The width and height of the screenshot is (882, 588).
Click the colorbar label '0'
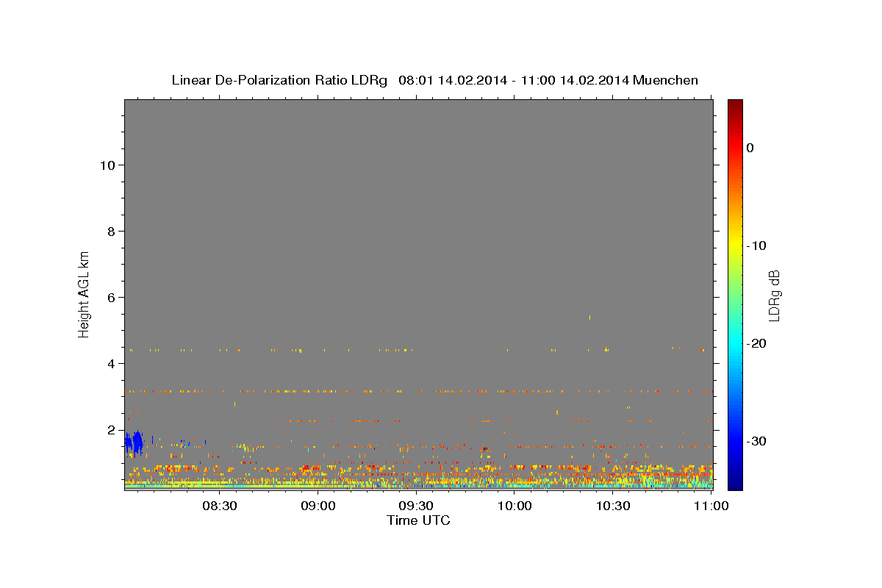750,148
